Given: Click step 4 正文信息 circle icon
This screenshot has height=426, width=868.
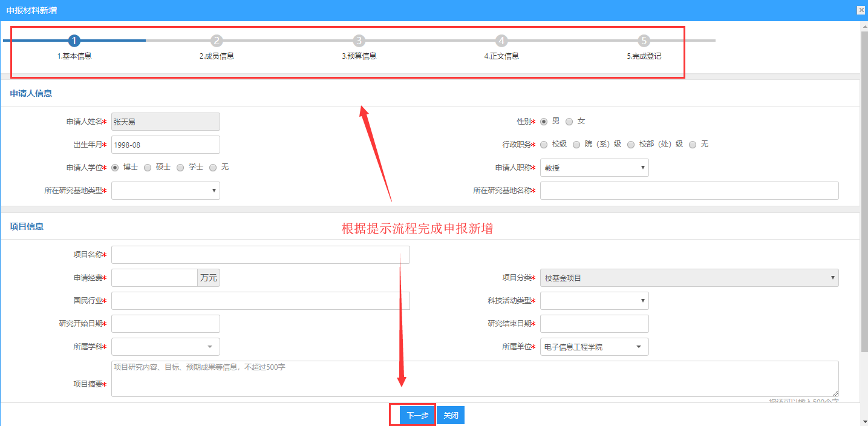Looking at the screenshot, I should [501, 41].
